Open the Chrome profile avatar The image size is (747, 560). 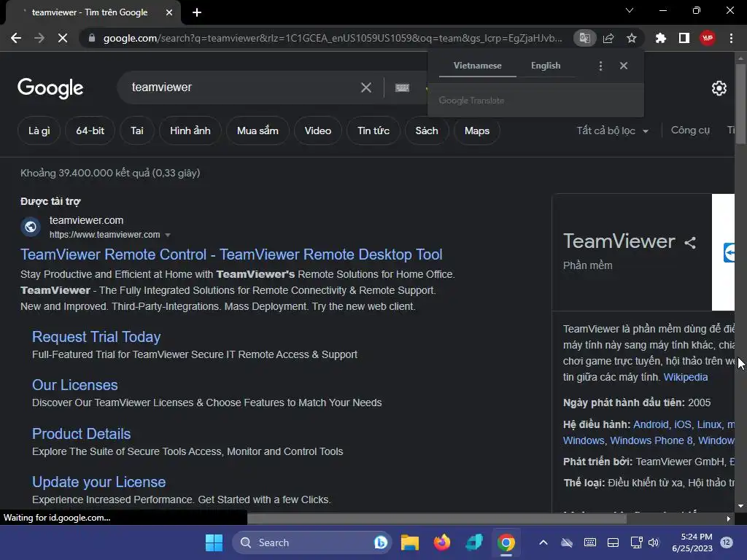point(708,38)
